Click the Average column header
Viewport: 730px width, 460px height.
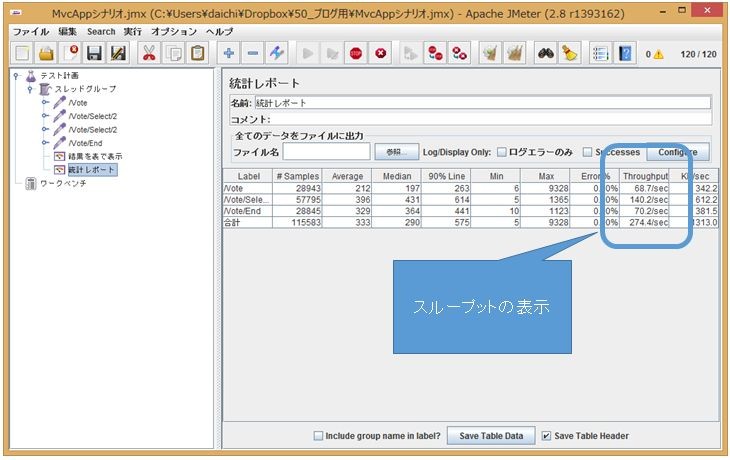pos(347,176)
